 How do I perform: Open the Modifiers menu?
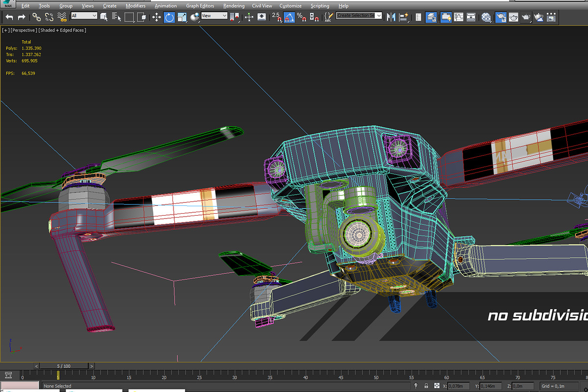coord(135,6)
